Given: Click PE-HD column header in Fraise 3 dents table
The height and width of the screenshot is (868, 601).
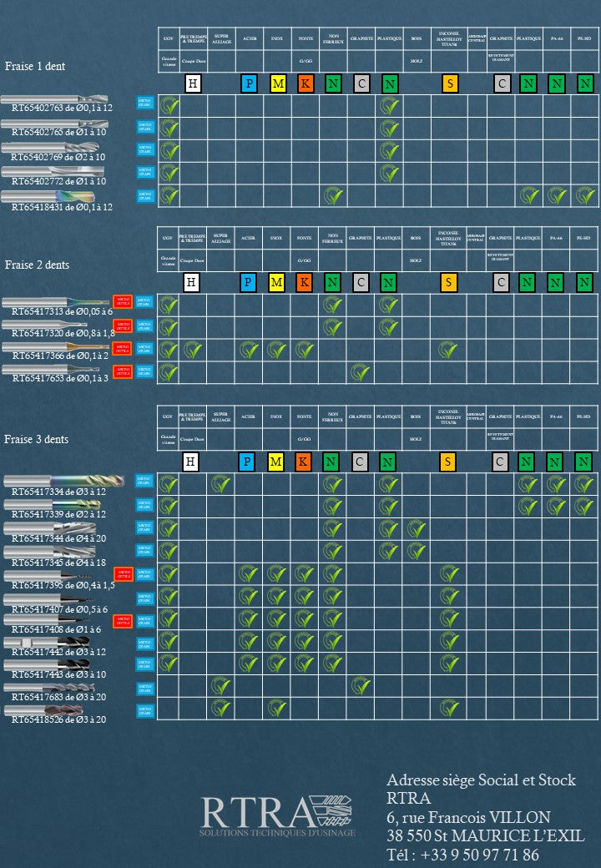Looking at the screenshot, I should tap(583, 416).
